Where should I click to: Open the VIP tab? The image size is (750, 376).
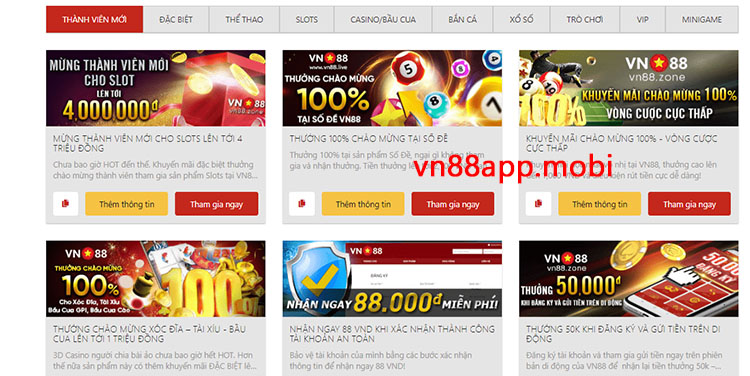642,20
